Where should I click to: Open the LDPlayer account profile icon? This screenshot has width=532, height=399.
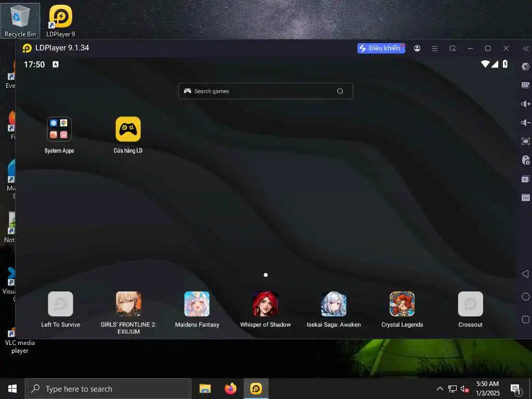click(x=417, y=48)
